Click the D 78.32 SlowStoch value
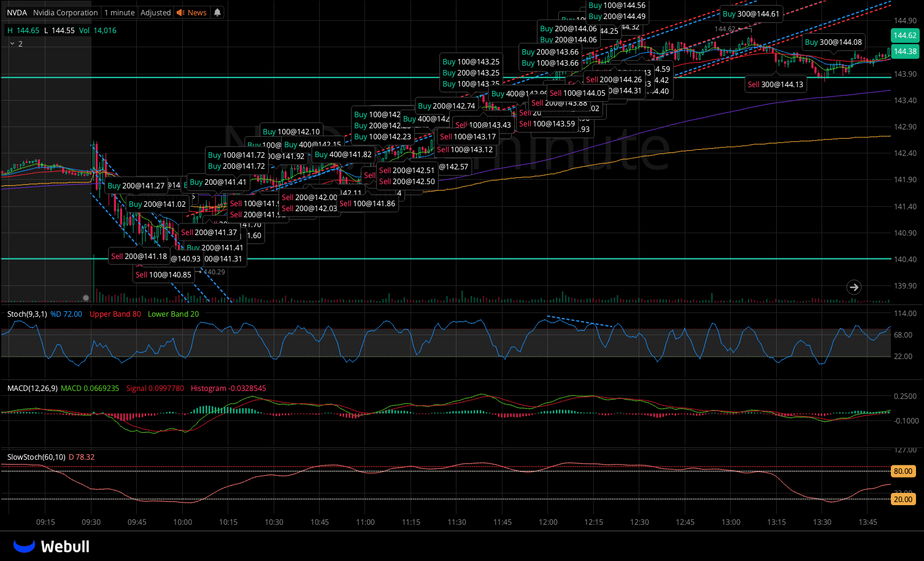Viewport: 924px width, 561px height. pyautogui.click(x=82, y=457)
